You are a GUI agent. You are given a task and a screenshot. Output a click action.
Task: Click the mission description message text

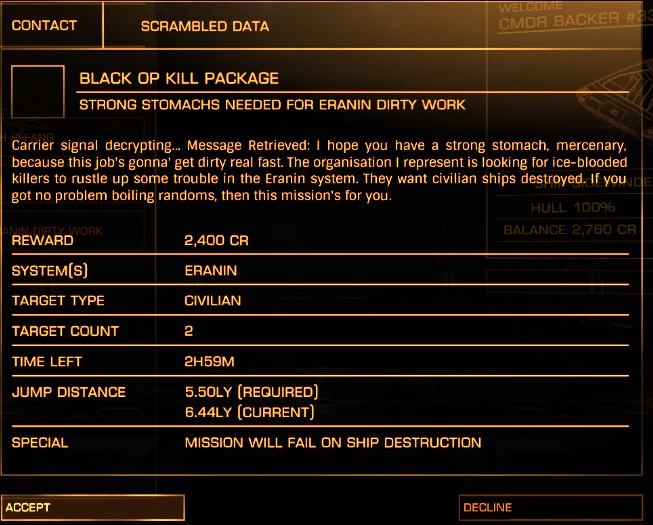319,170
